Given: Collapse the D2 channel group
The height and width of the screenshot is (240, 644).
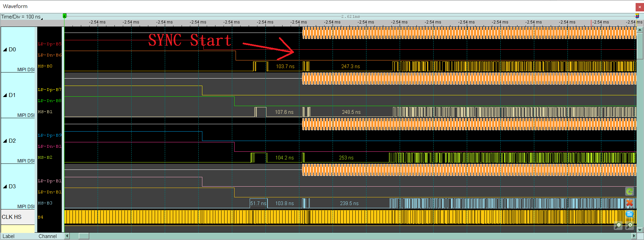Looking at the screenshot, I should click(5, 141).
